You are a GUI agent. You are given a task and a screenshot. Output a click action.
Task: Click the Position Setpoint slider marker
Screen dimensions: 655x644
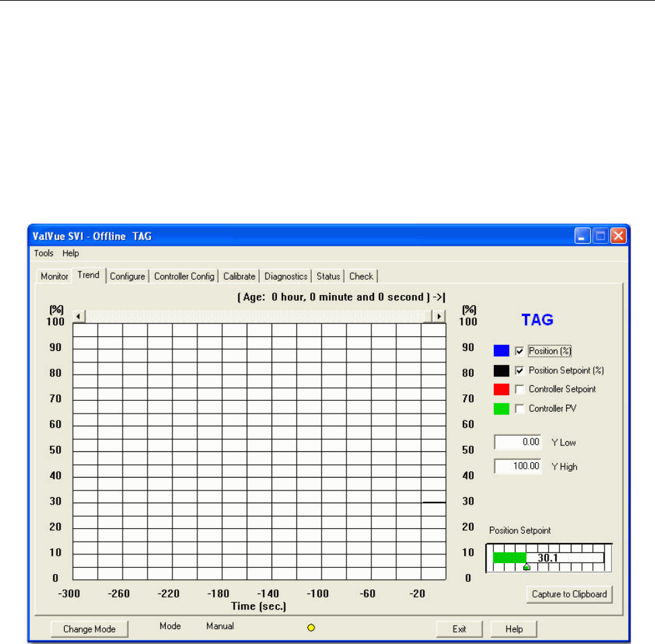(x=527, y=567)
